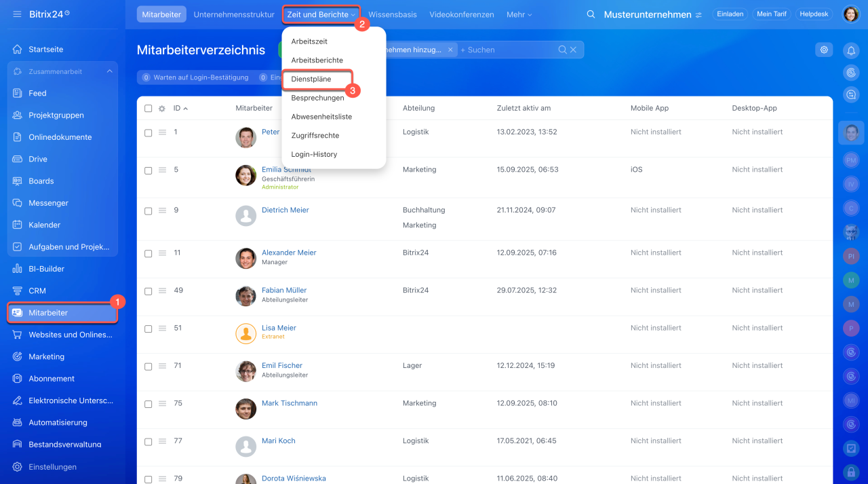Viewport: 868px width, 484px height.
Task: Choose Dienstpläne from the dropdown menu
Action: pyautogui.click(x=311, y=79)
